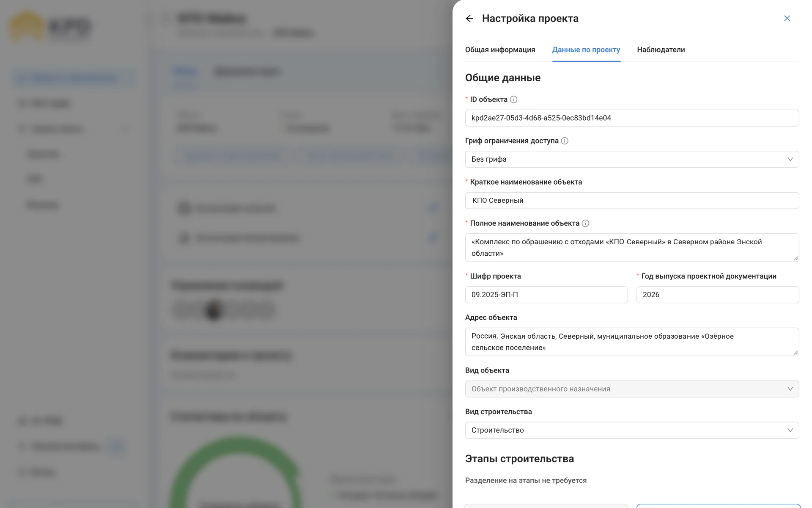Click the resize handle of Адрес объекта area
This screenshot has width=812, height=508.
point(796,352)
